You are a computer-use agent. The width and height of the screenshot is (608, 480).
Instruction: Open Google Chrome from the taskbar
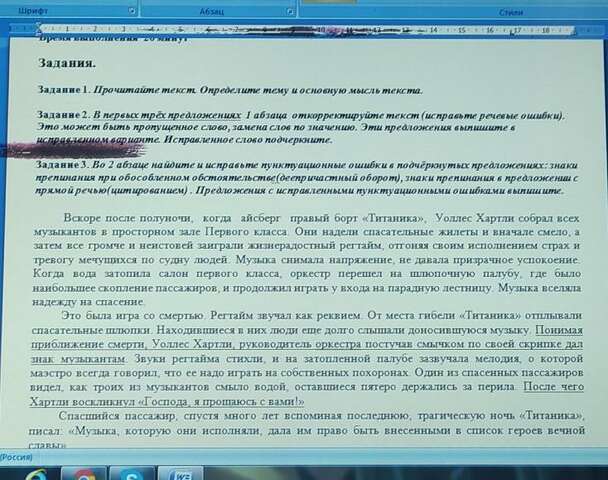pos(84,474)
